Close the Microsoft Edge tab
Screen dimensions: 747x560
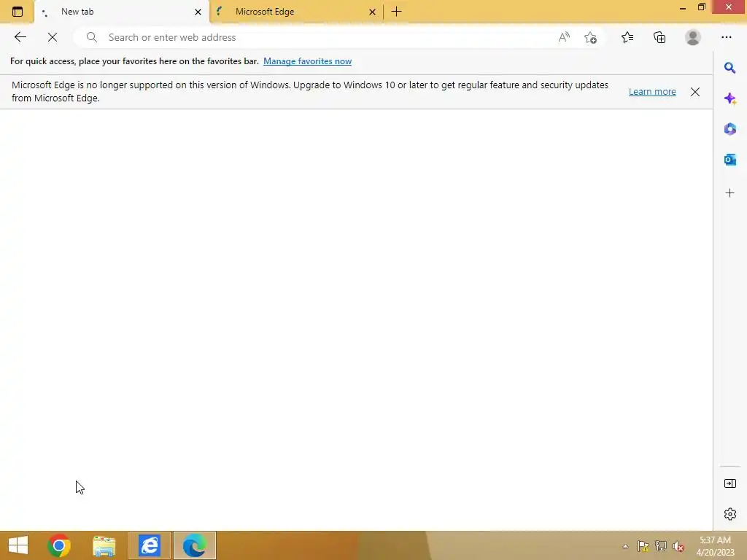pos(372,12)
